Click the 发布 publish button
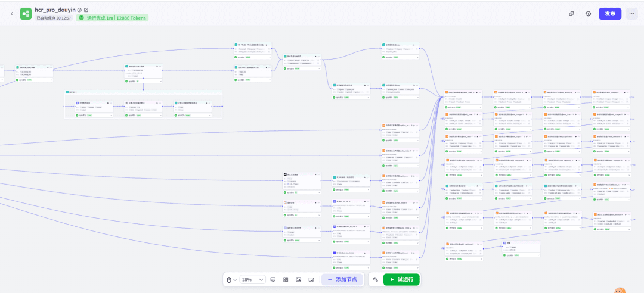 (x=610, y=14)
